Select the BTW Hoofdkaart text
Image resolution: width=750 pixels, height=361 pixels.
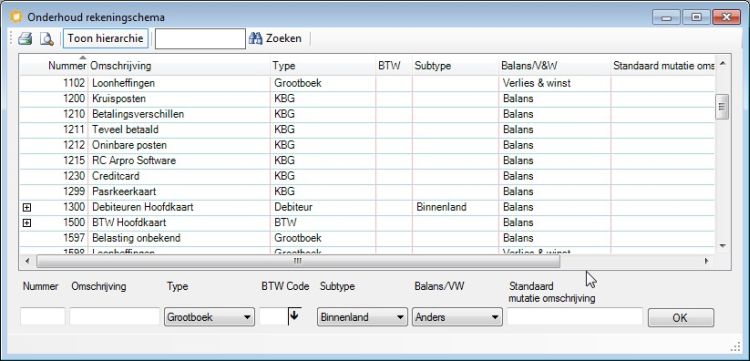pyautogui.click(x=129, y=223)
